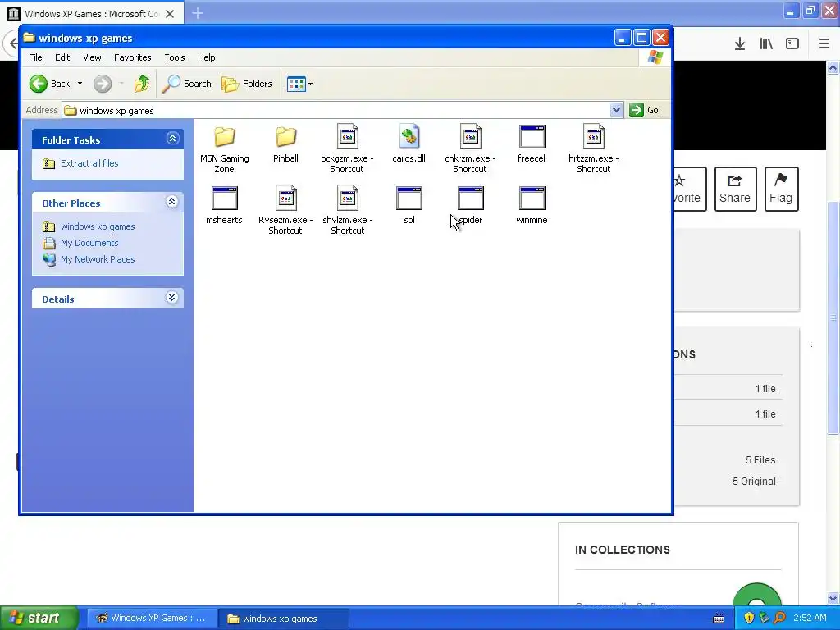Image resolution: width=840 pixels, height=630 pixels.
Task: Click the Flag button on webpage
Action: coord(781,189)
